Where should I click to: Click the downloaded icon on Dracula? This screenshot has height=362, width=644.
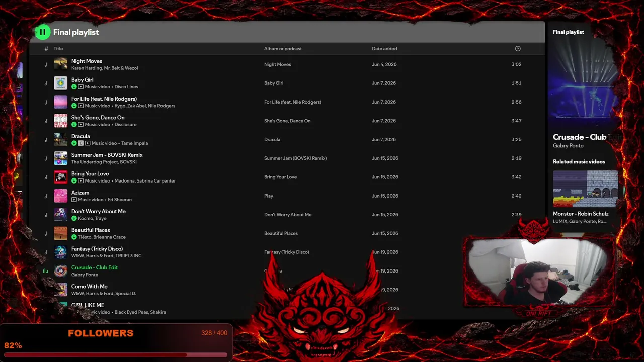[74, 143]
